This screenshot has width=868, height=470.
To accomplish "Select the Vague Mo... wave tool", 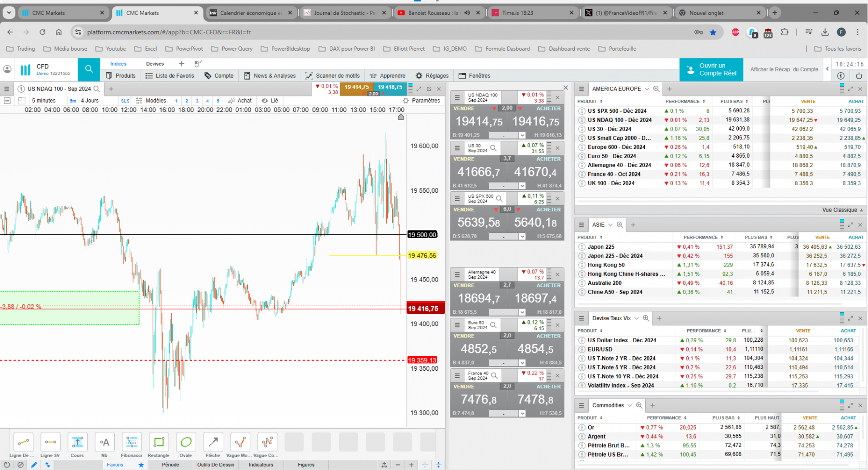I will (x=240, y=442).
